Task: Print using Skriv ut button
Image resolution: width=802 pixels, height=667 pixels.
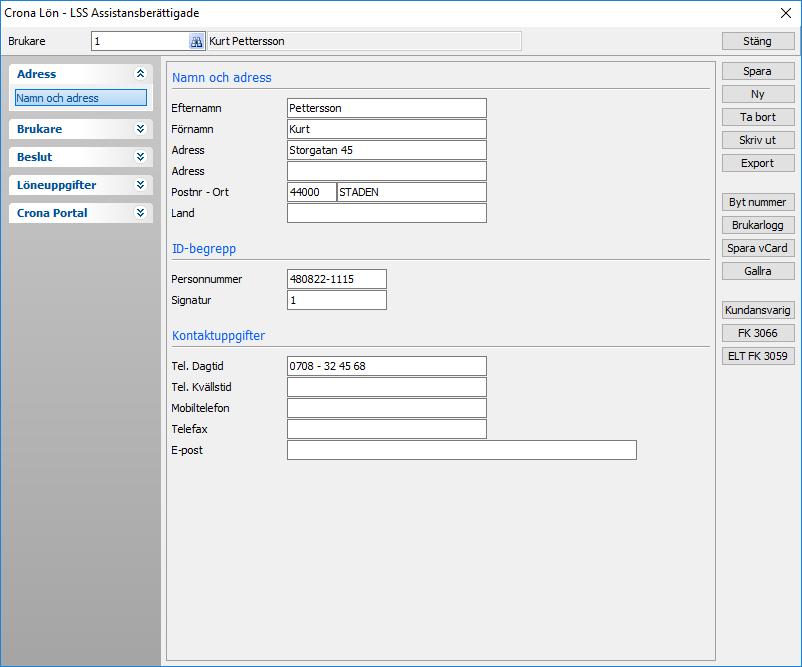Action: pos(758,140)
